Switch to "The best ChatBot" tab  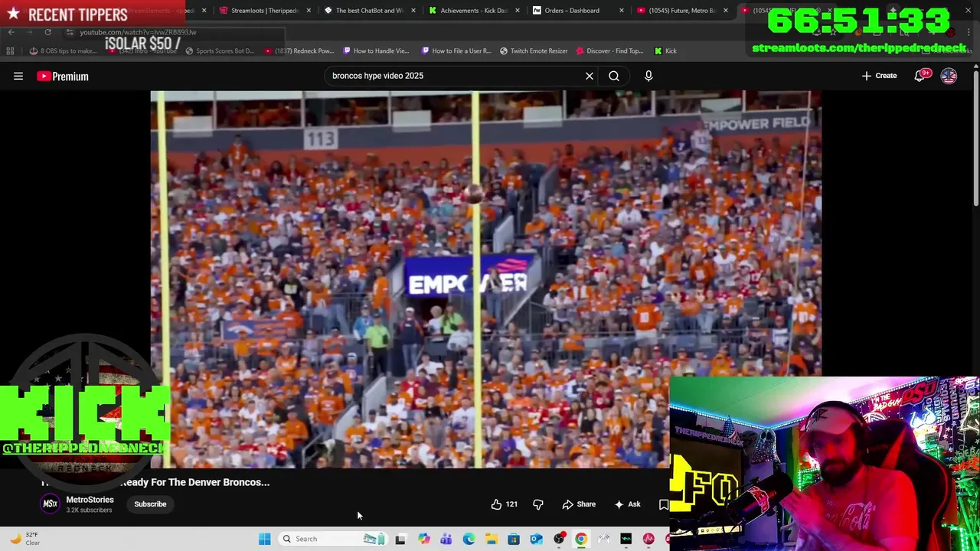coord(369,11)
